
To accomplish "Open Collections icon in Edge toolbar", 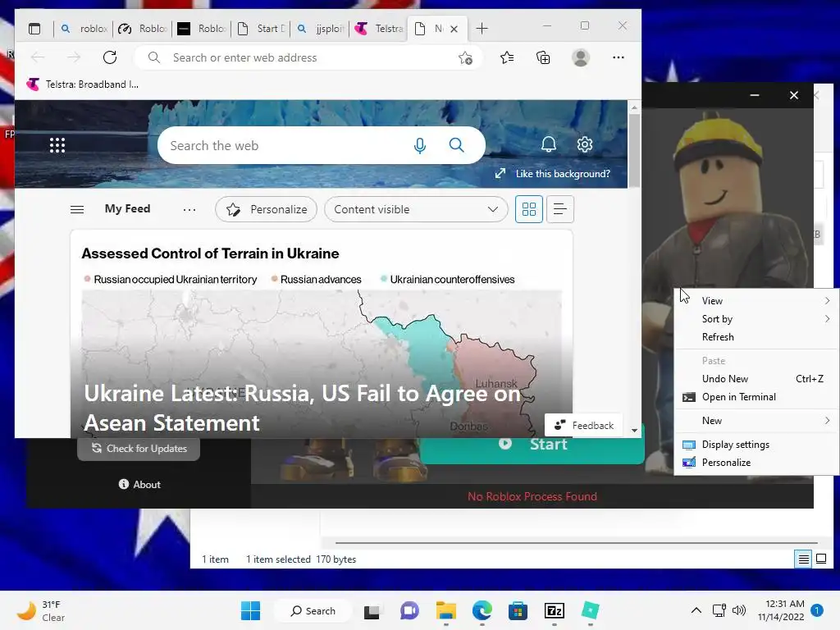I will [543, 57].
